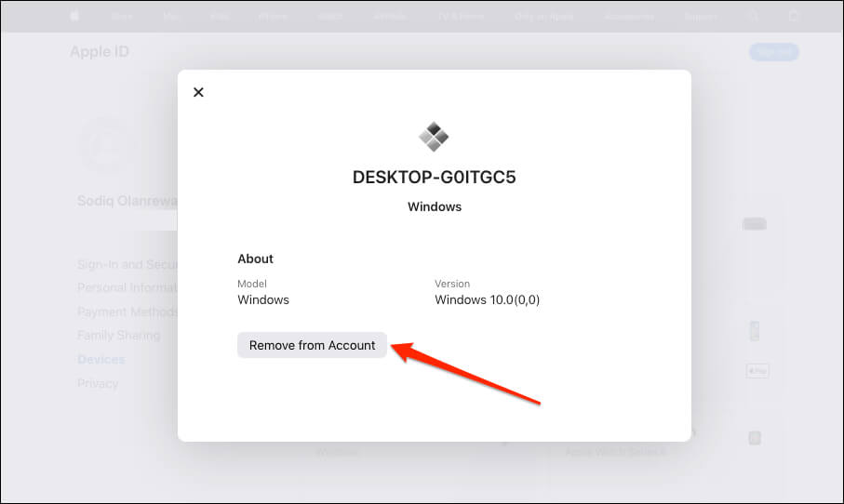The image size is (844, 504).
Task: Click the Remove from Account button
Action: pos(312,345)
